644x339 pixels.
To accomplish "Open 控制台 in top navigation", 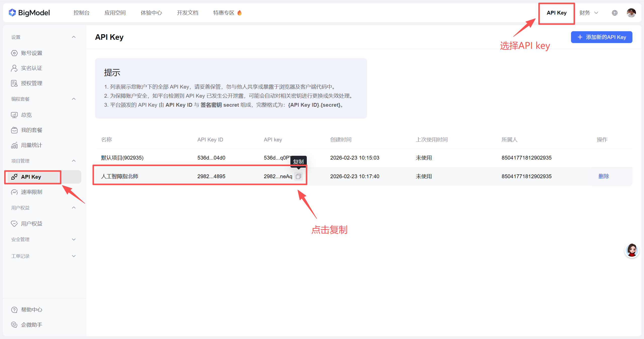I will point(81,13).
